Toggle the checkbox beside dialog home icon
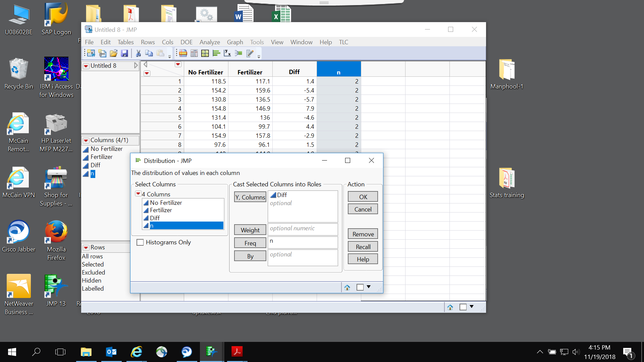Screen dimensions: 644x362 (x=360, y=287)
